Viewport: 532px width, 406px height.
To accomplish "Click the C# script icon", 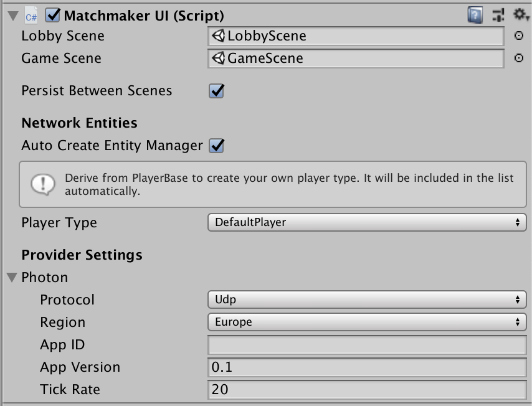I will [31, 16].
